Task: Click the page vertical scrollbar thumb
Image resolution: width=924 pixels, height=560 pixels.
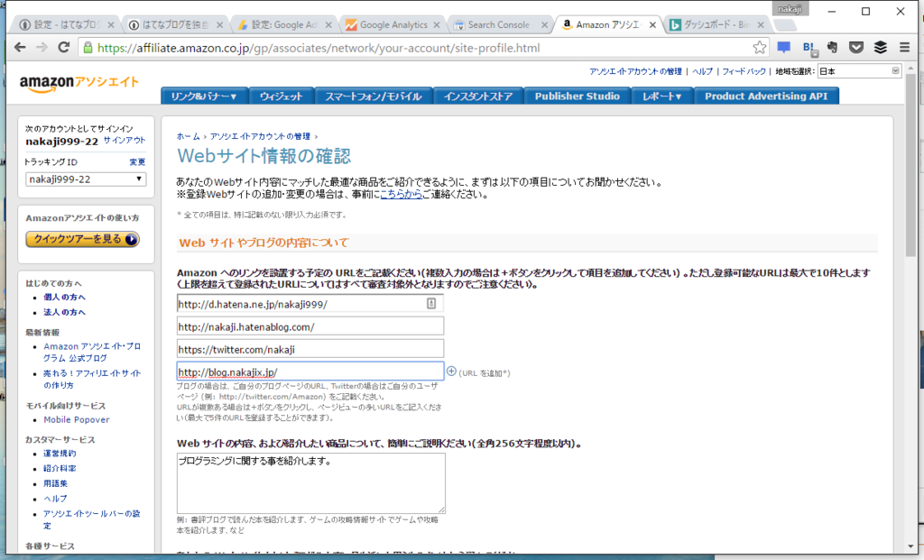Action: [911, 165]
